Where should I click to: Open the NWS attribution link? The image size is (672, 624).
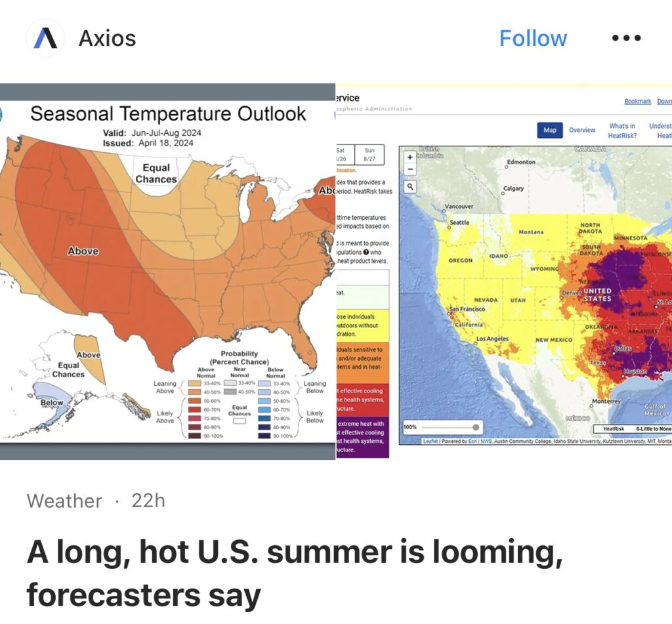point(485,442)
